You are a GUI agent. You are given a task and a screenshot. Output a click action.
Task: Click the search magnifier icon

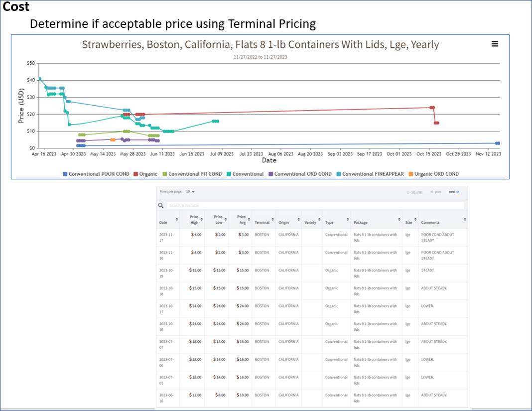coord(161,205)
